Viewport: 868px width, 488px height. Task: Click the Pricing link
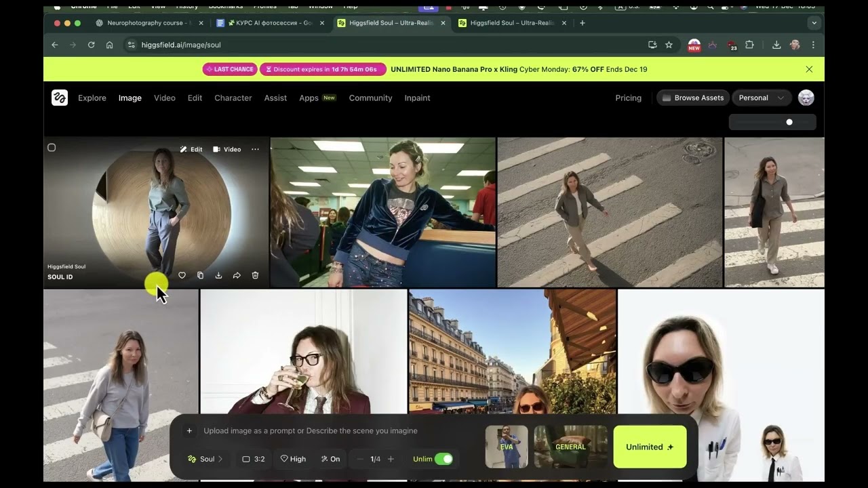point(628,98)
